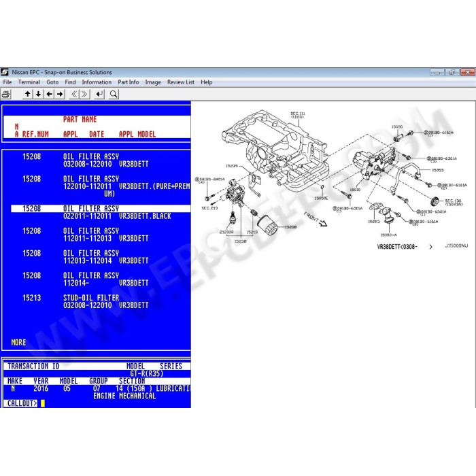Open the Information menu
Screen dimensions: 476x476
tap(97, 82)
